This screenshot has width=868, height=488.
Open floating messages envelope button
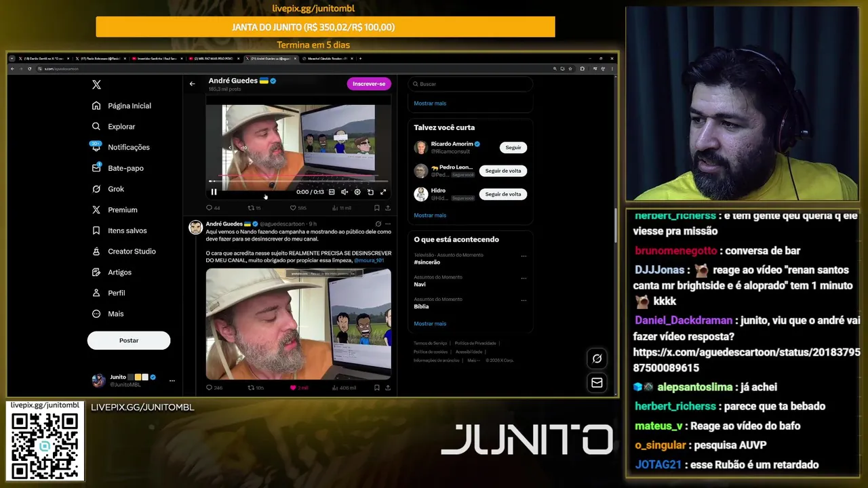click(x=597, y=383)
